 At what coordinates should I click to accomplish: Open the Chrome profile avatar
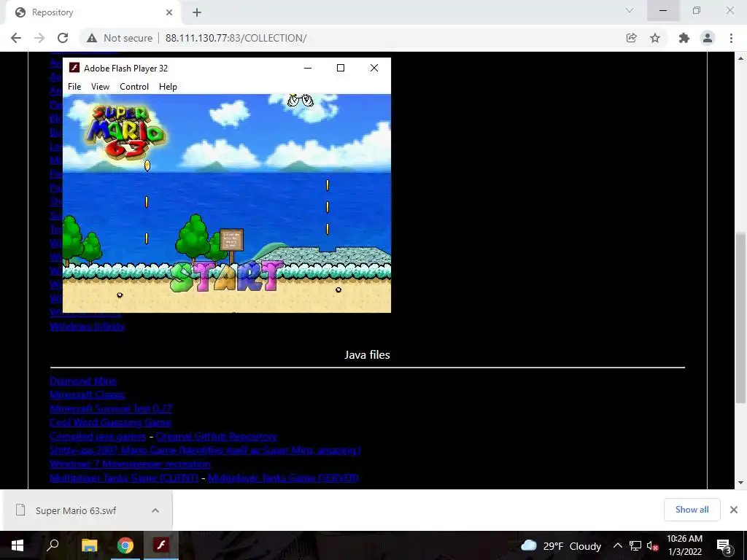click(708, 38)
